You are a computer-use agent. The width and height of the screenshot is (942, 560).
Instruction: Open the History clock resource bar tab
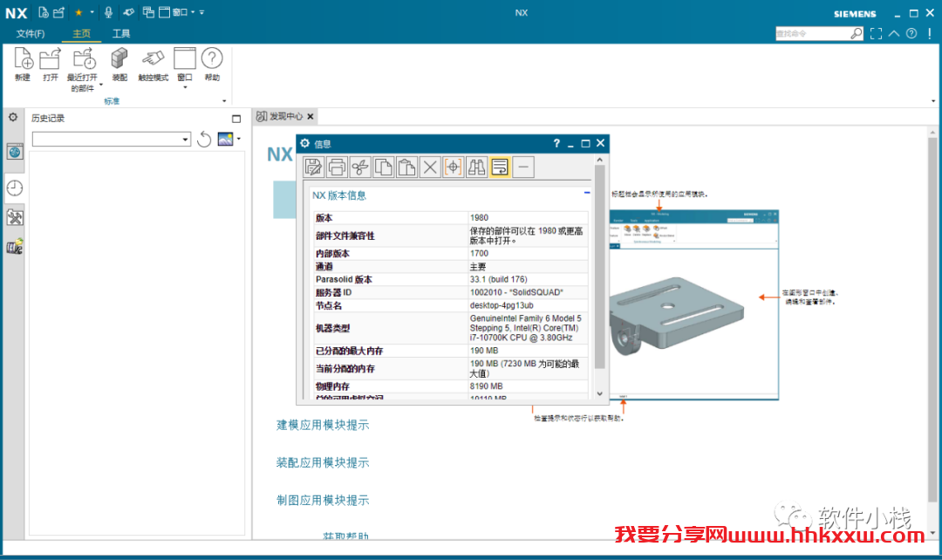(15, 188)
